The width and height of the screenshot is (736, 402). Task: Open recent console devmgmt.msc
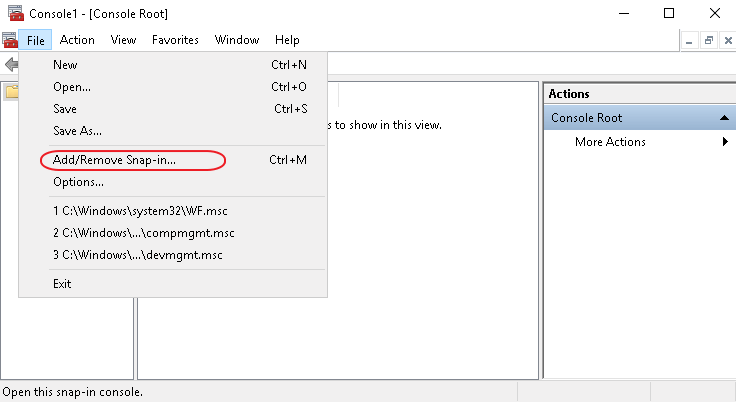pyautogui.click(x=138, y=255)
